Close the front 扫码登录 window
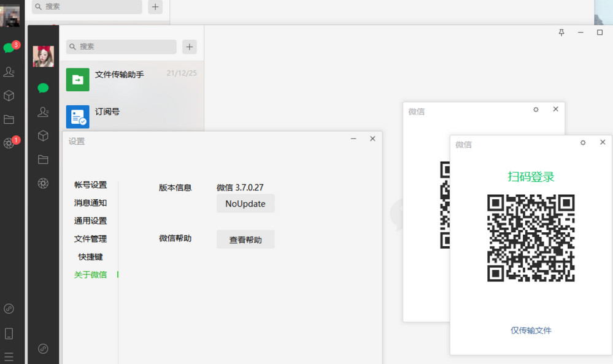613x364 pixels. (x=603, y=142)
